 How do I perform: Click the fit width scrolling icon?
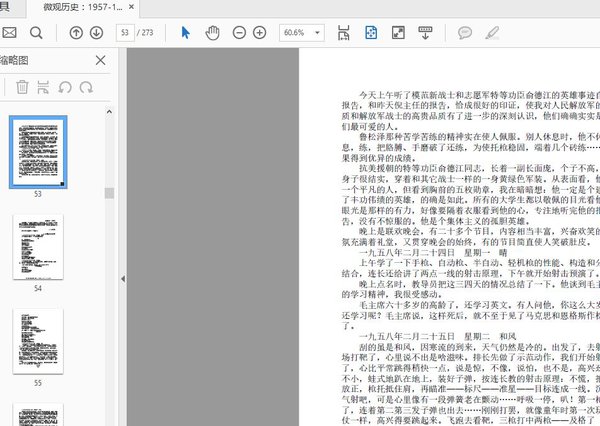point(344,33)
